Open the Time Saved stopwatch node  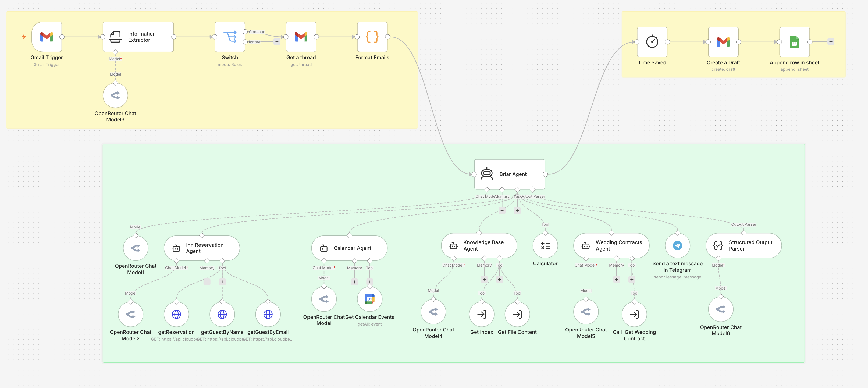coord(652,42)
